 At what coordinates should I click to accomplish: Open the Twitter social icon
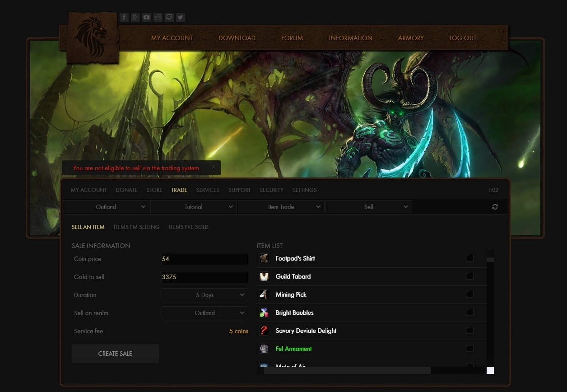pyautogui.click(x=181, y=18)
